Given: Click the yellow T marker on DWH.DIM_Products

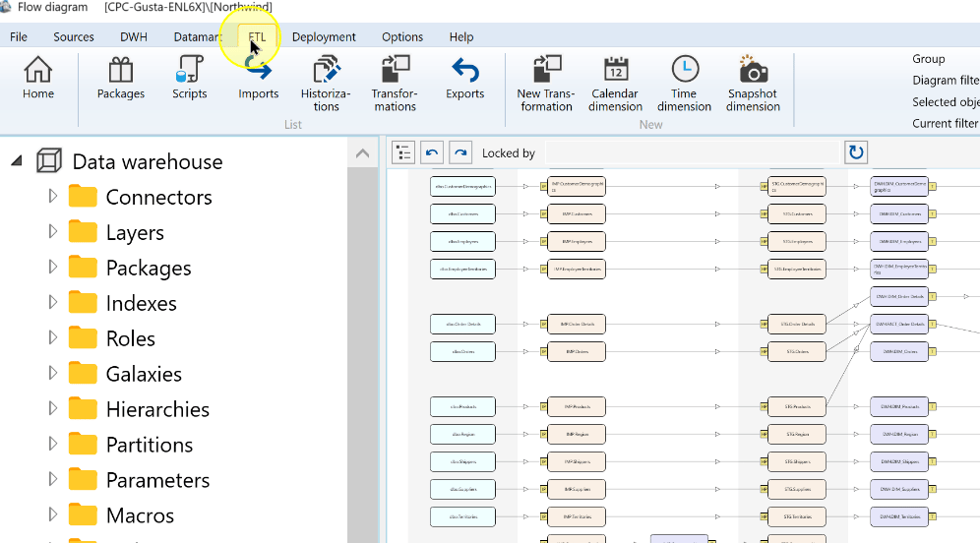Looking at the screenshot, I should pyautogui.click(x=933, y=407).
